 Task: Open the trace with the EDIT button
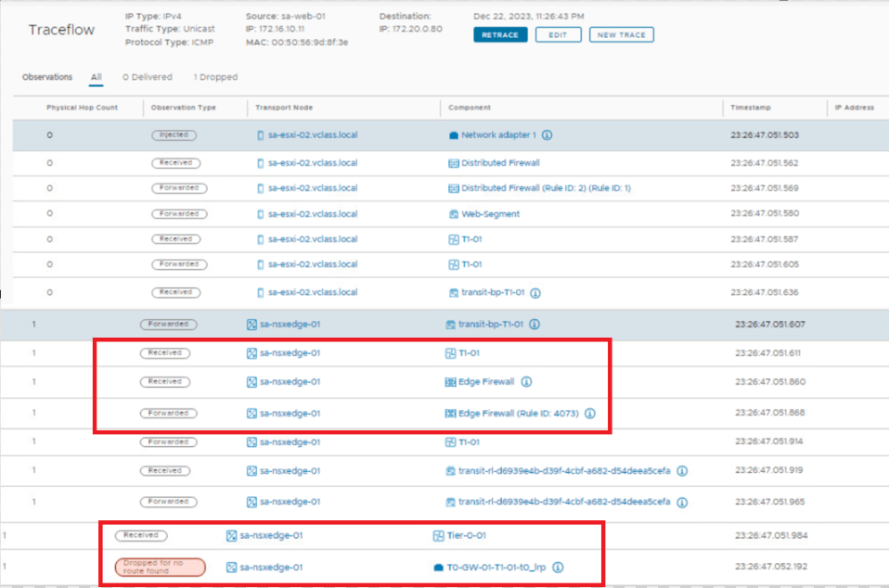coord(558,35)
